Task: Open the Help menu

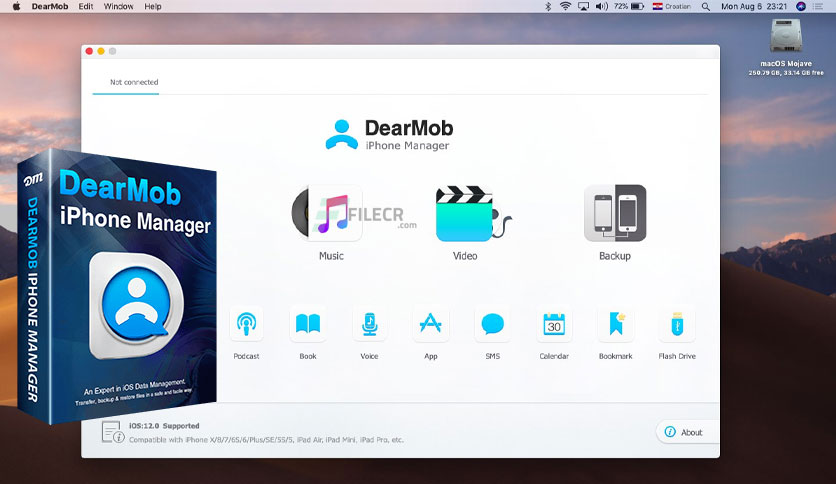Action: pyautogui.click(x=152, y=6)
